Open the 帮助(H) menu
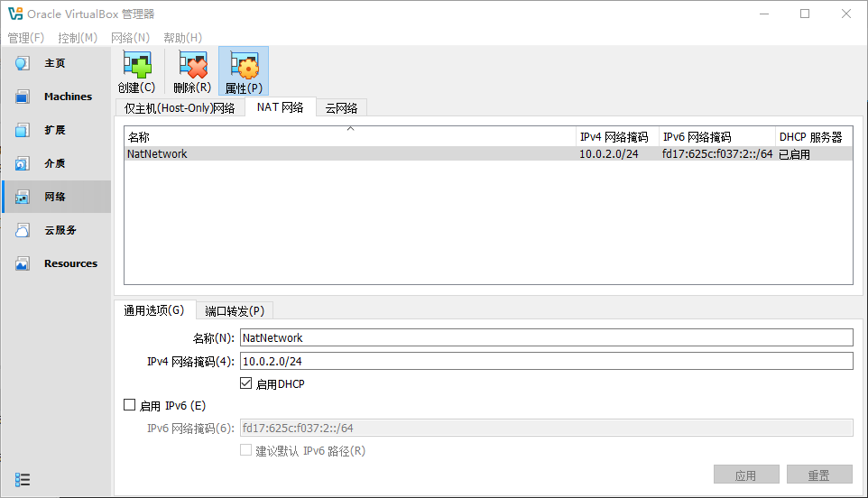This screenshot has width=868, height=498. coord(182,38)
